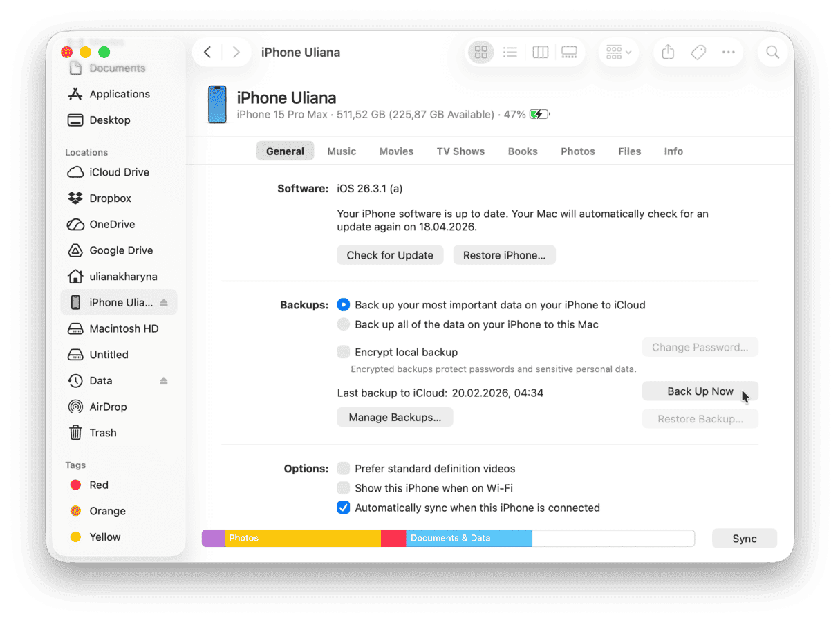The height and width of the screenshot is (623, 840).
Task: Switch to icon grid view
Action: click(481, 53)
